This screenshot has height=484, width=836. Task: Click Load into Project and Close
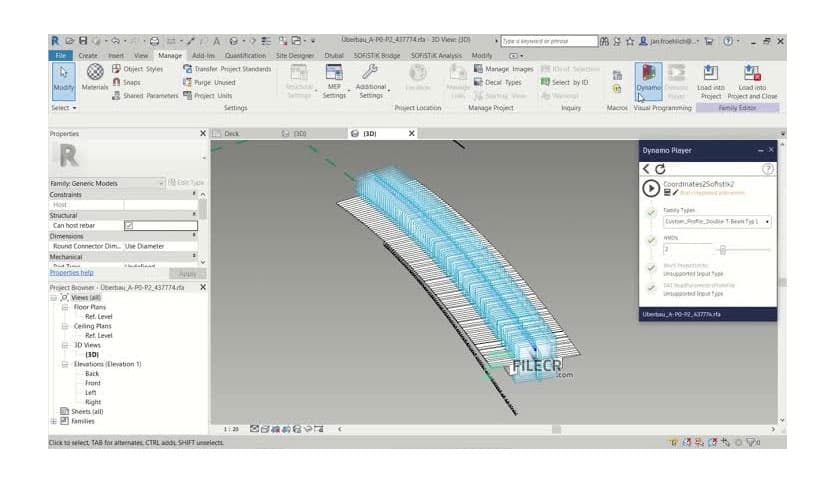click(x=752, y=82)
